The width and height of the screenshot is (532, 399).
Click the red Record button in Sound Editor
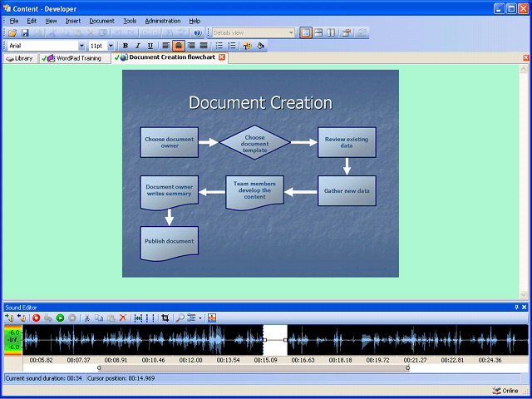[37, 318]
